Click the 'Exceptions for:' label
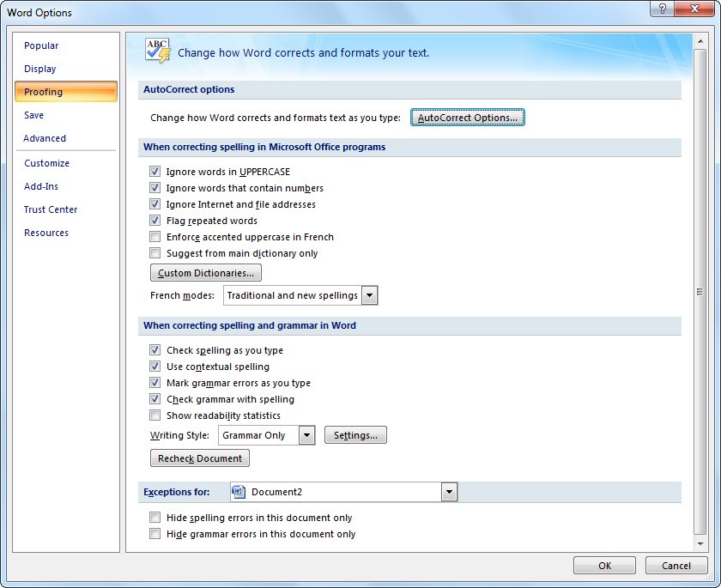This screenshot has height=588, width=721. (x=177, y=492)
